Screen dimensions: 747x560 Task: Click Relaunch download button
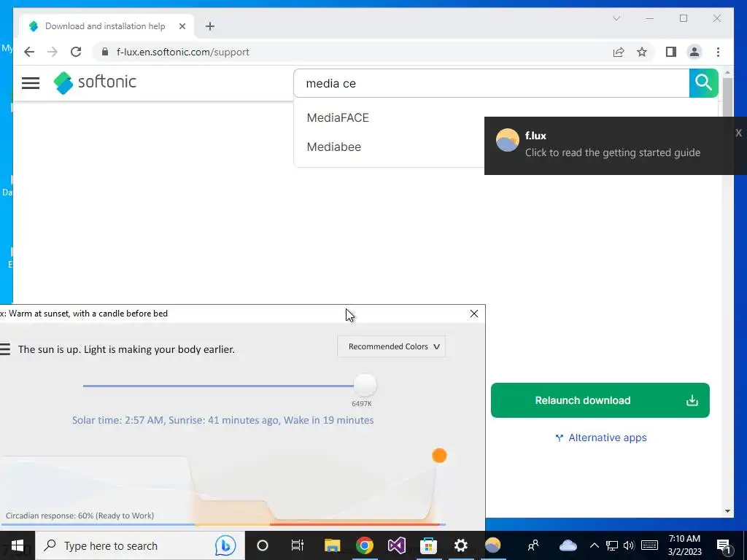[600, 400]
